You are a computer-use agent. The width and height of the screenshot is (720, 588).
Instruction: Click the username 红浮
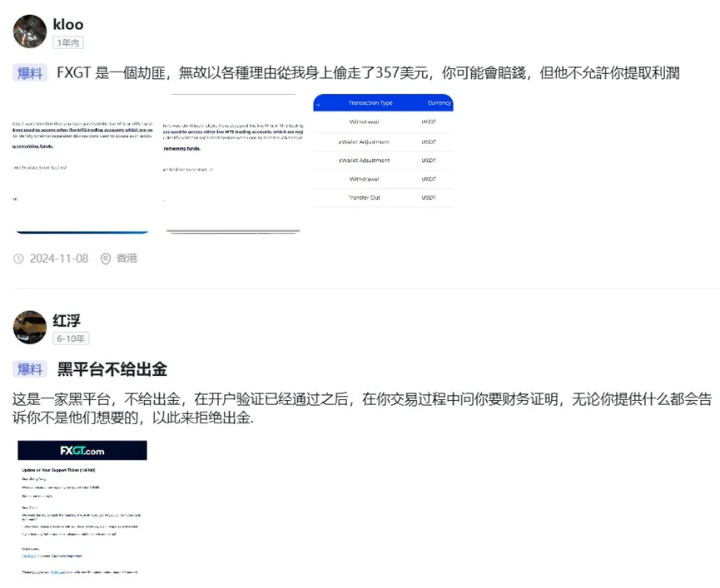click(x=67, y=320)
